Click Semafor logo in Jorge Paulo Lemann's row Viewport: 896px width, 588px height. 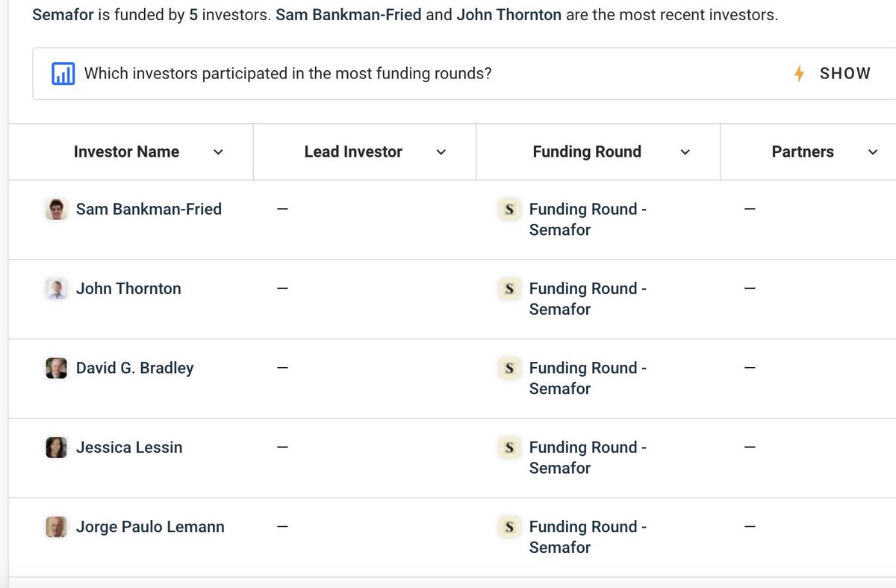tap(509, 527)
